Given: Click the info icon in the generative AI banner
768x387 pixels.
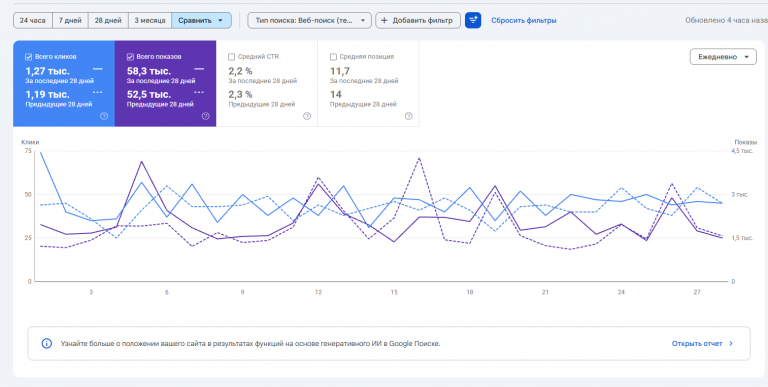Looking at the screenshot, I should tap(47, 343).
